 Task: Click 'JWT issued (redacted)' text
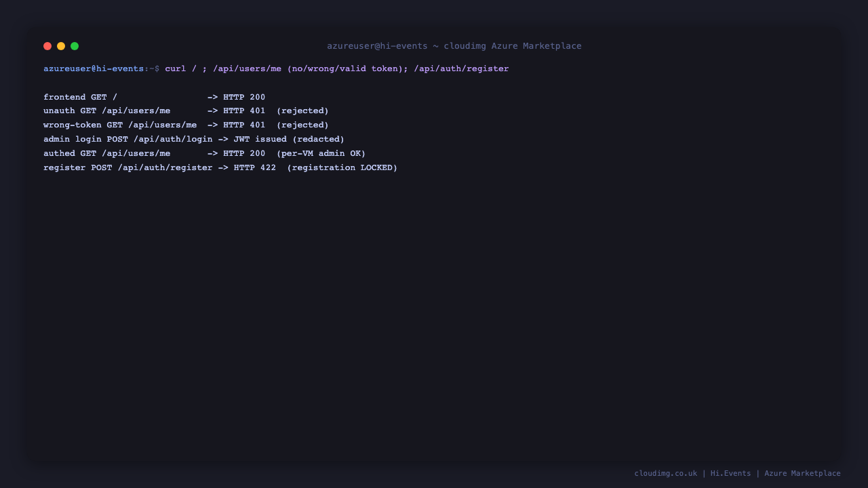pyautogui.click(x=290, y=139)
